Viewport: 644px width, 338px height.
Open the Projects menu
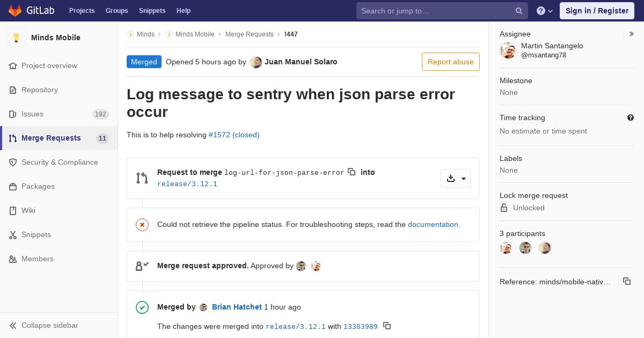pos(82,11)
